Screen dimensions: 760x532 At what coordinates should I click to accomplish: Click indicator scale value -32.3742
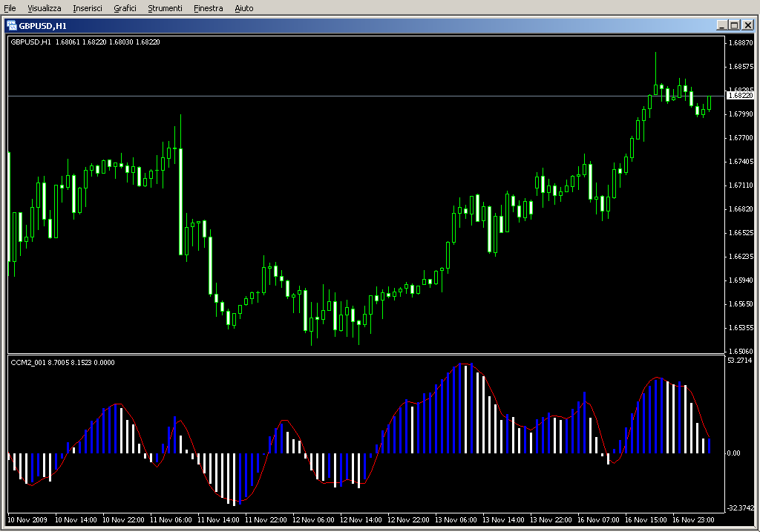(x=741, y=508)
